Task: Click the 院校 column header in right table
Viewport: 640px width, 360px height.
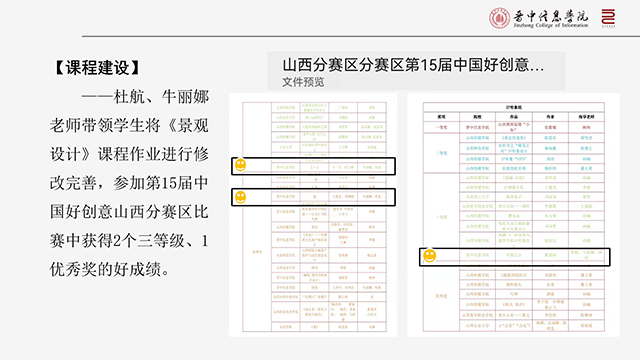Action: (478, 117)
